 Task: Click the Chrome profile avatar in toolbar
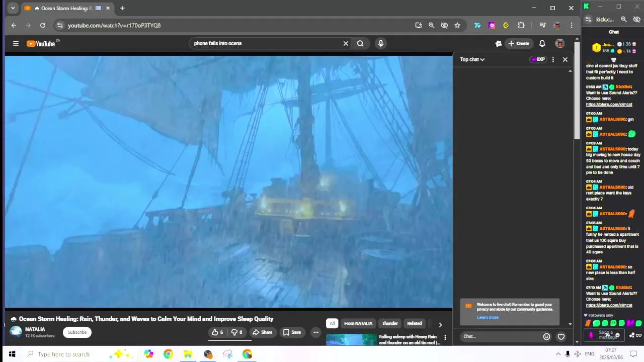pyautogui.click(x=556, y=25)
